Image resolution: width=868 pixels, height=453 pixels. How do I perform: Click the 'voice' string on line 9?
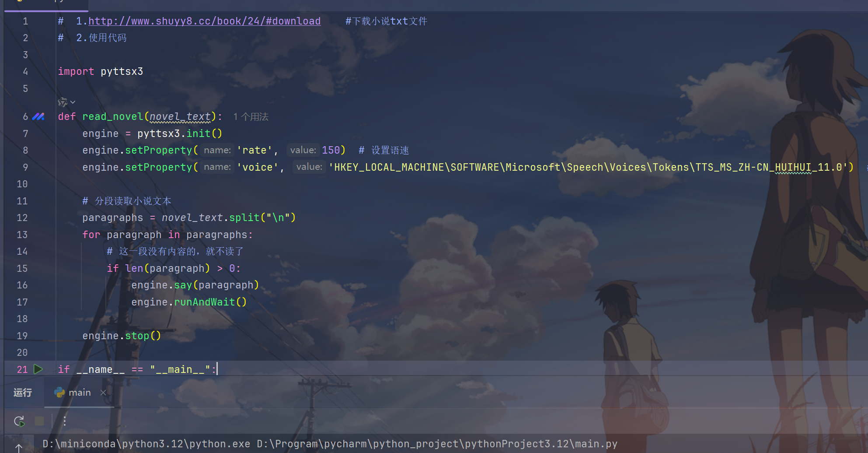pyautogui.click(x=257, y=167)
